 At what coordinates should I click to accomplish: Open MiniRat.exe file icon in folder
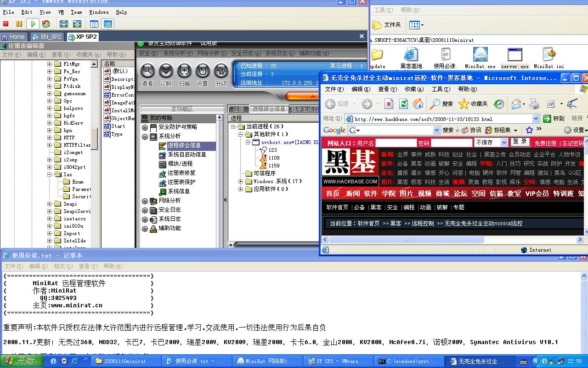pyautogui.click(x=480, y=58)
